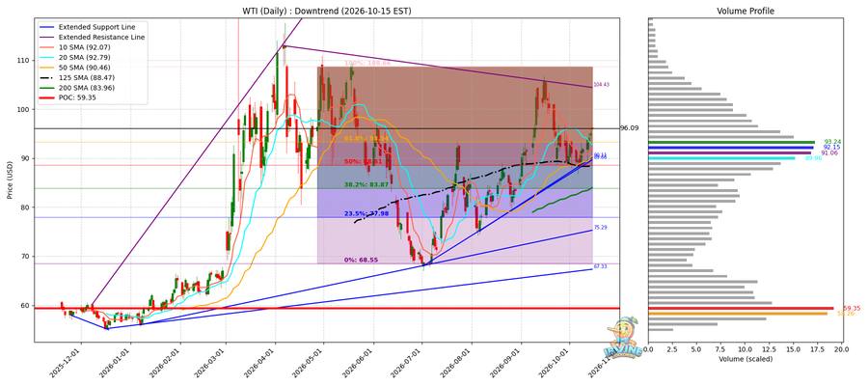Click the 92.15 volume profile label

[831, 147]
